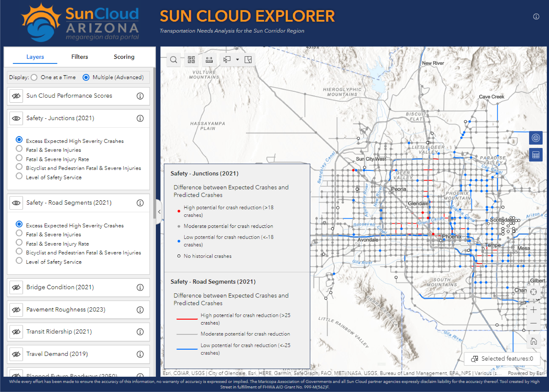Click the Pavement Roughness (2023) layer title

(66, 310)
